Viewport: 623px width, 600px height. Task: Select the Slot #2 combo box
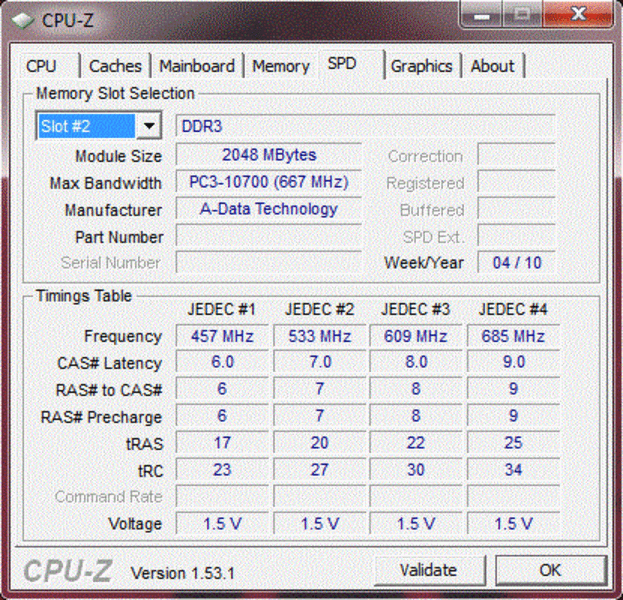click(86, 126)
